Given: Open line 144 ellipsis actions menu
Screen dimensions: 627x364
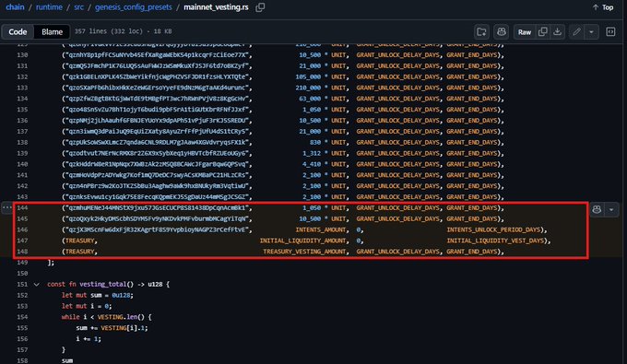Looking at the screenshot, I should click(7, 207).
